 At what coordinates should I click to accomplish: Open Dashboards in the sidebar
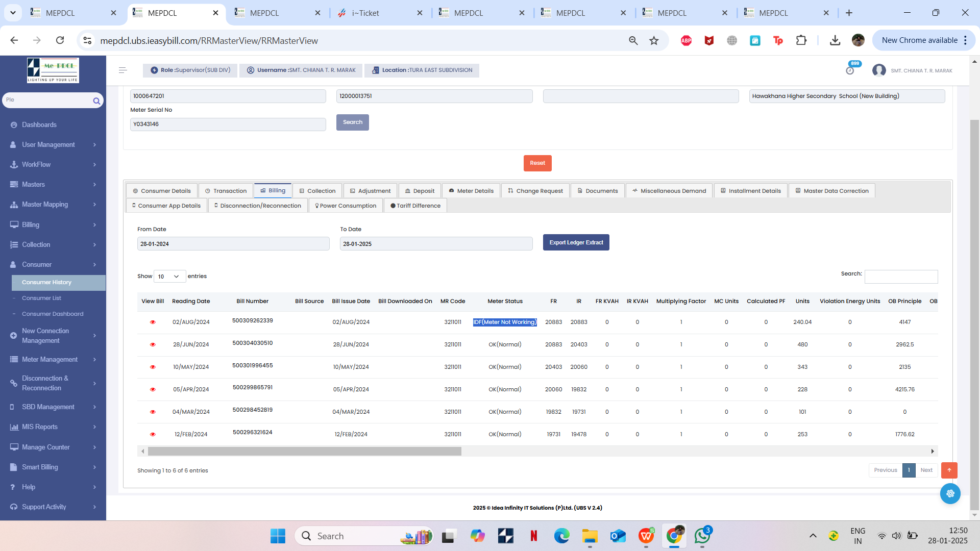coord(39,125)
